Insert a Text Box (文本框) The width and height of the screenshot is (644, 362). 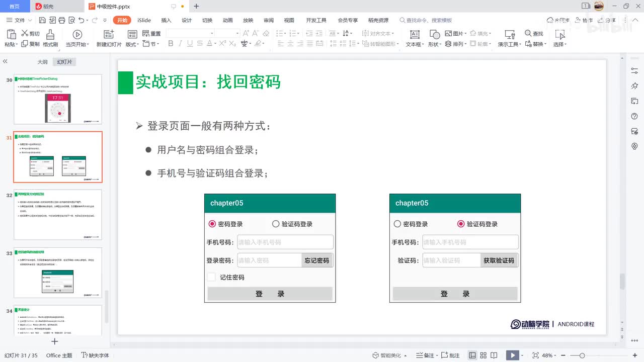[x=415, y=38]
